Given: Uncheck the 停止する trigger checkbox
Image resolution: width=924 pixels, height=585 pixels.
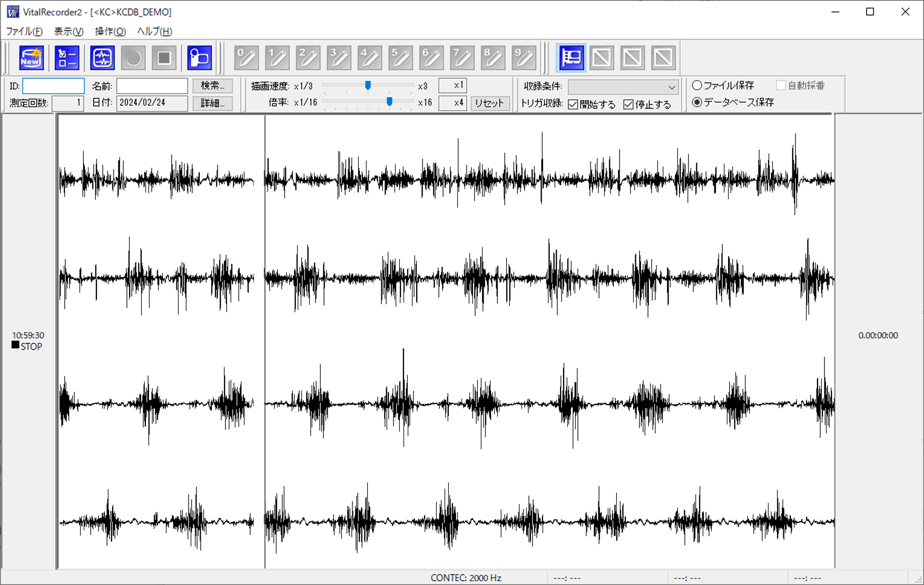Looking at the screenshot, I should click(x=628, y=104).
